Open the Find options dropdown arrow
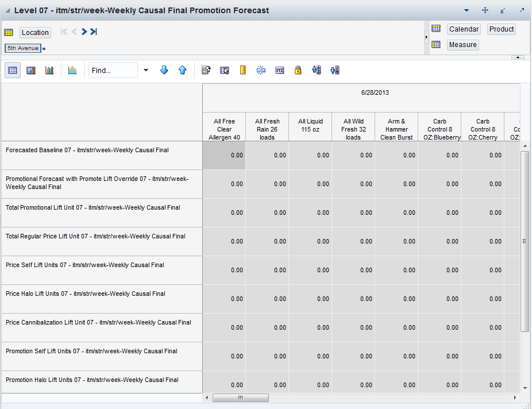 coord(145,70)
